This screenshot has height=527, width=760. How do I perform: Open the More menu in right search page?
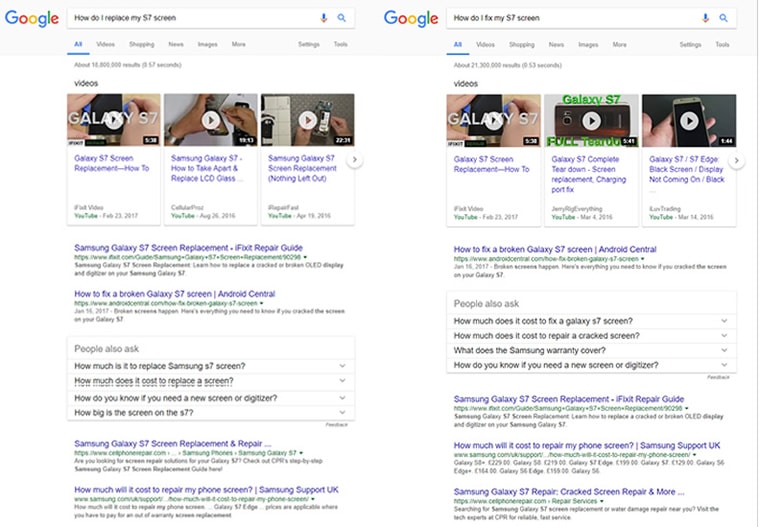(619, 45)
